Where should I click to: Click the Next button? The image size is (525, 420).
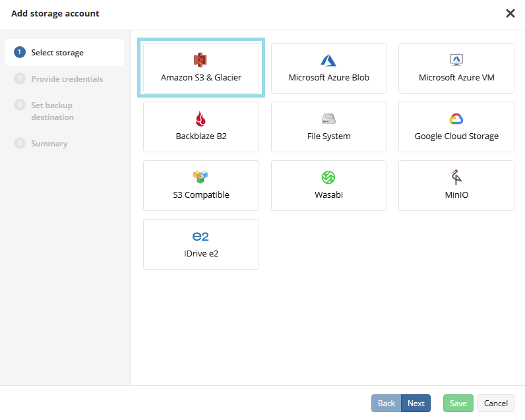point(416,404)
